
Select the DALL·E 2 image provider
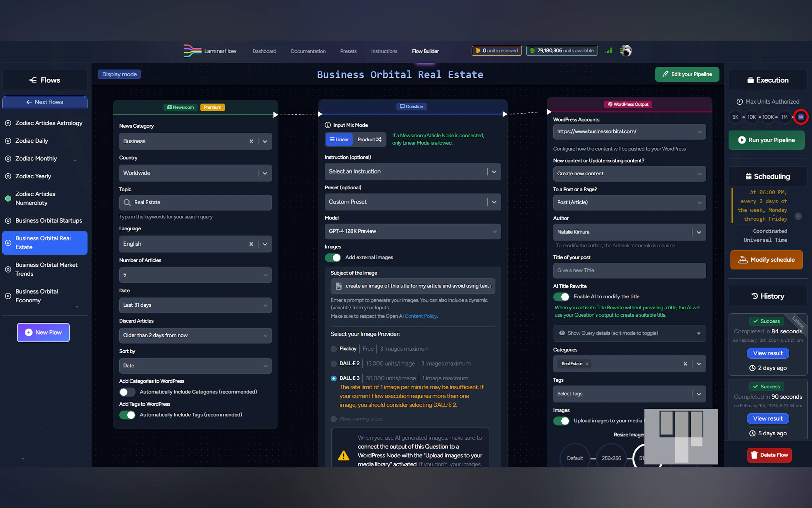pos(334,363)
